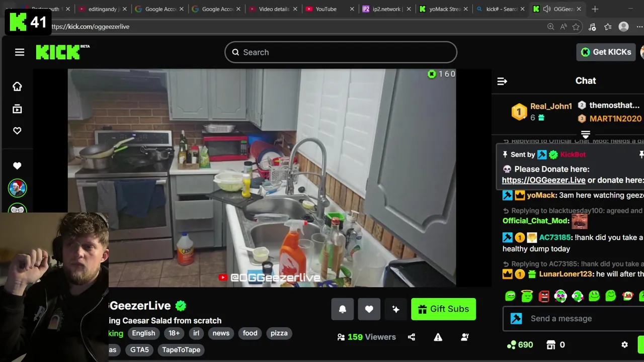The width and height of the screenshot is (644, 362).
Task: Select the irl tag
Action: pos(196,333)
